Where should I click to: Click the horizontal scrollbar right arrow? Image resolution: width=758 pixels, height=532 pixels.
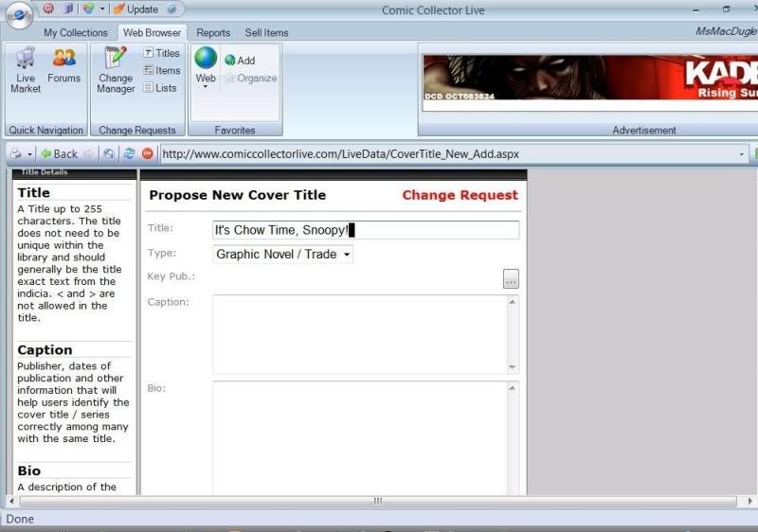(750, 501)
